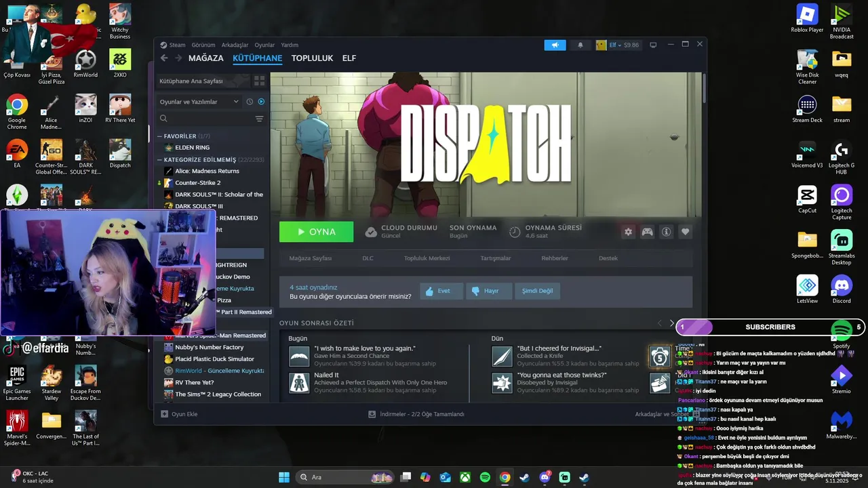Open Oyunlar ve Yazılımlar dropdown
This screenshot has height=488, width=868.
199,102
